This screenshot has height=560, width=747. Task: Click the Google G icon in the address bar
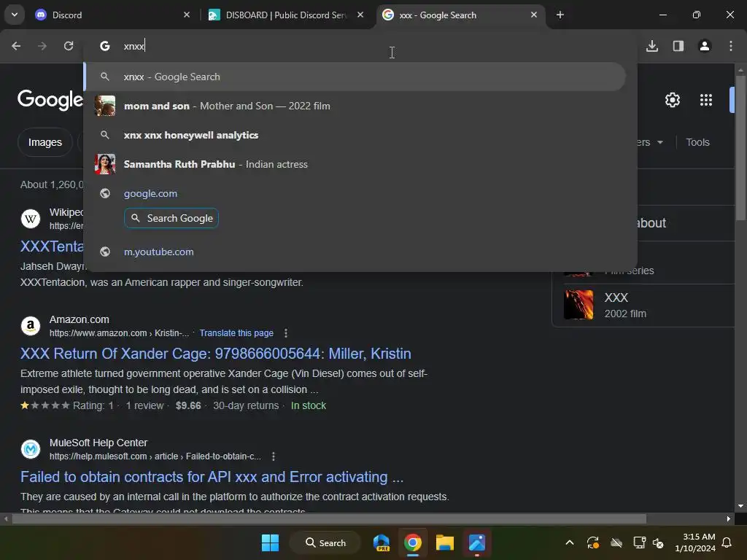[x=105, y=46]
